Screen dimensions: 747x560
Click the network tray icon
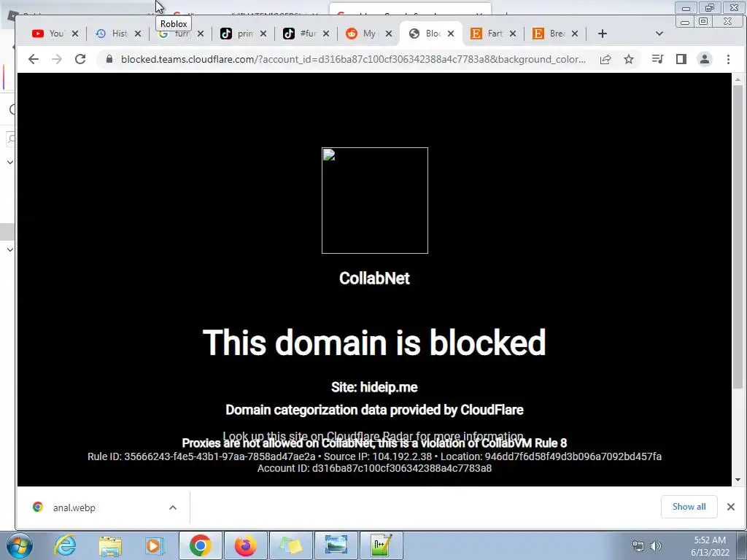point(638,546)
